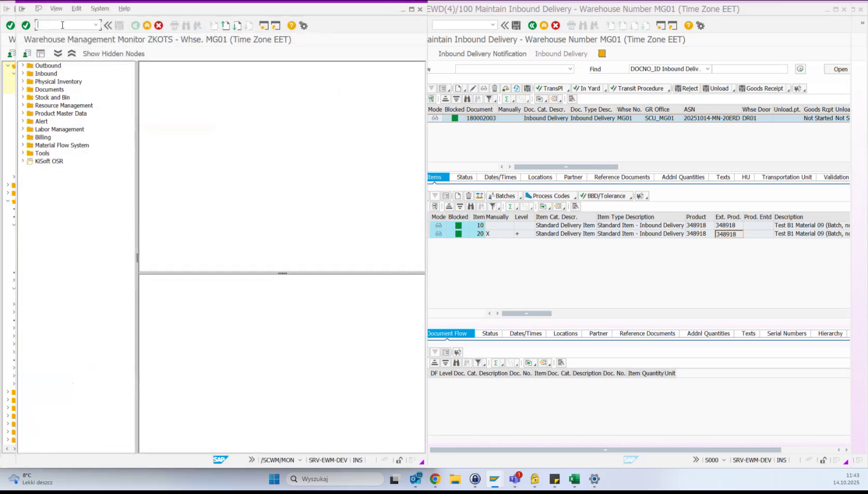Open the DOCNO_ID Inbound Deliv dropdown

pos(708,68)
